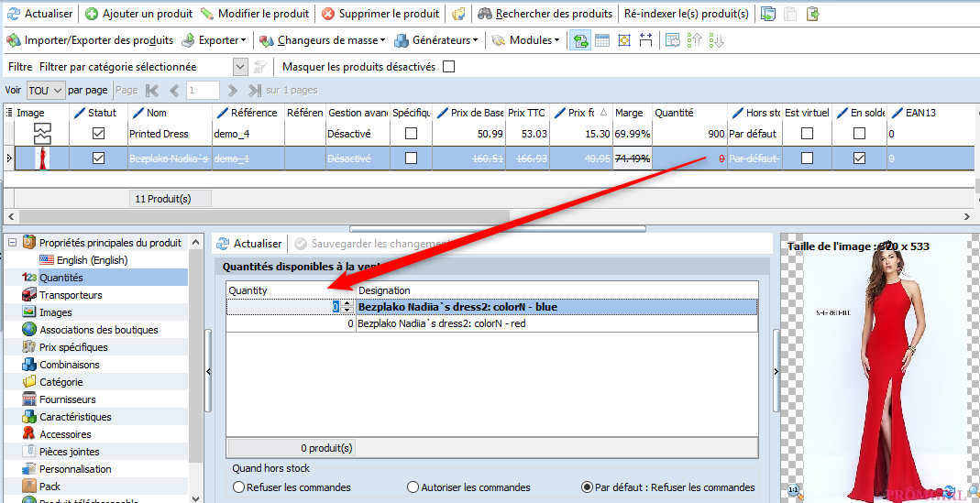The height and width of the screenshot is (503, 980).
Task: Open the Filtrer par catégorie dropdown
Action: click(240, 67)
